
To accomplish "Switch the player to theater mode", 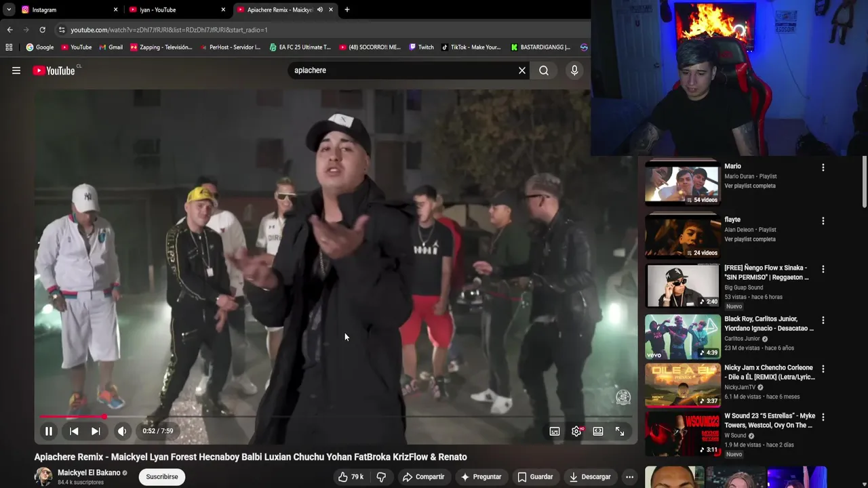I will (598, 431).
